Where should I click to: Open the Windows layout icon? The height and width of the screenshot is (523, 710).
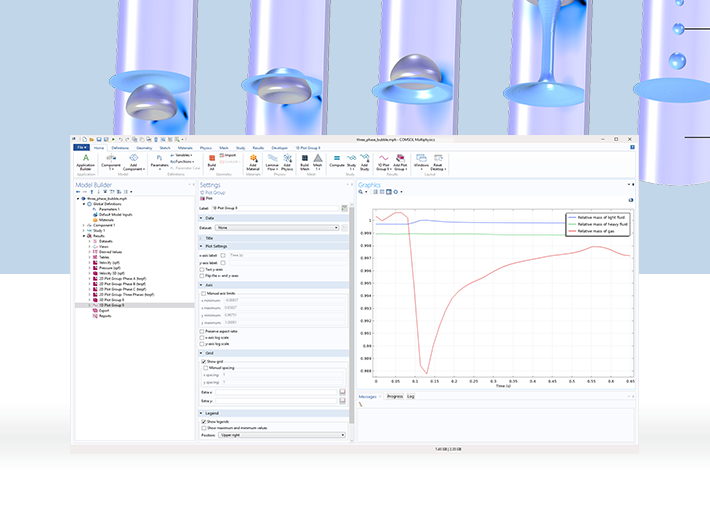(x=421, y=158)
